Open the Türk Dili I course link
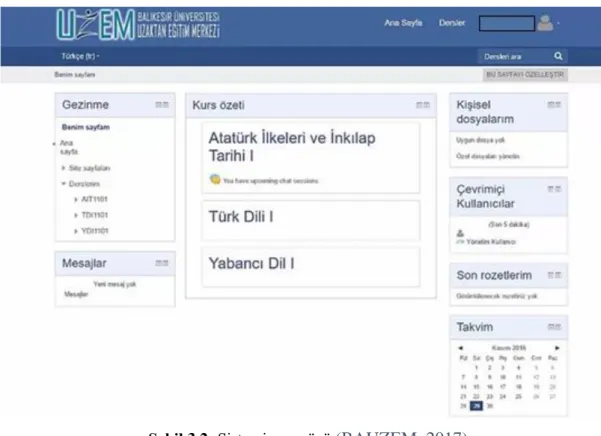Viewport: 601px width, 436px height. 241,217
